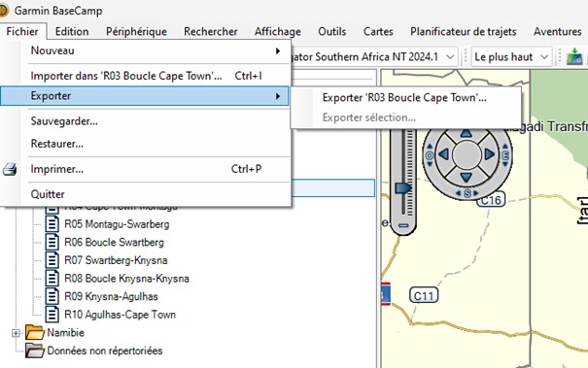This screenshot has height=368, width=588.
Task: Pan the map north with up arrow
Action: (466, 134)
